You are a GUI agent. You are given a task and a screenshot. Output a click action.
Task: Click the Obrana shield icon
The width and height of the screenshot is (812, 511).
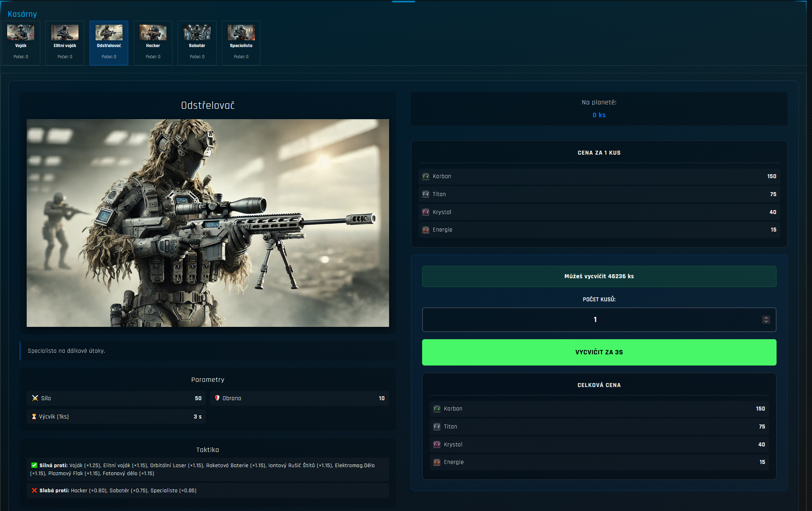(217, 398)
